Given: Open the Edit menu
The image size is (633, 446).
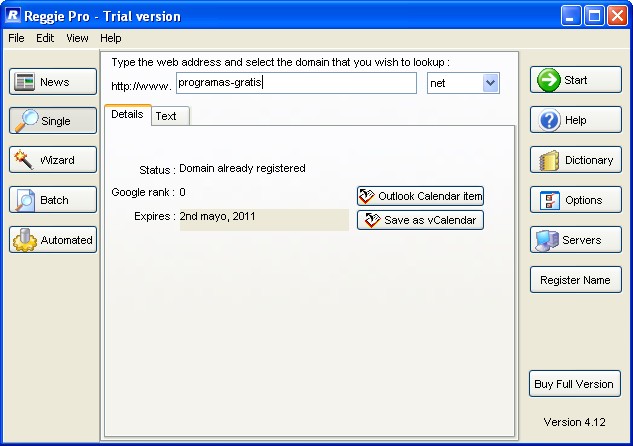Looking at the screenshot, I should click(x=45, y=38).
